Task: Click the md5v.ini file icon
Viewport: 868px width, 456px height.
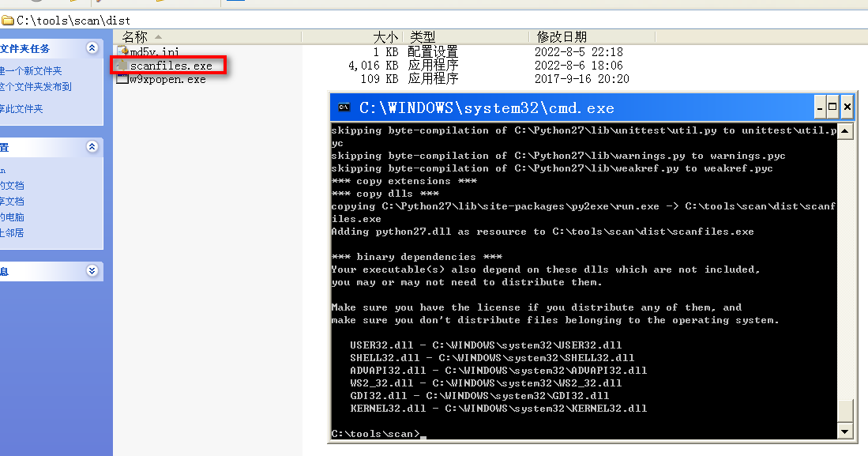Action: (122, 52)
